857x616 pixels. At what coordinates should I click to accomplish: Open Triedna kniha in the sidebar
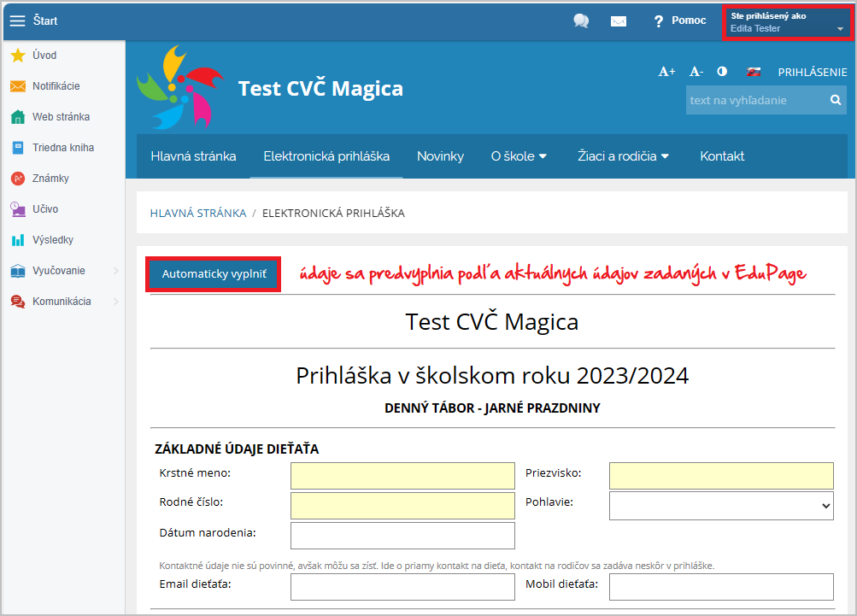tap(64, 148)
